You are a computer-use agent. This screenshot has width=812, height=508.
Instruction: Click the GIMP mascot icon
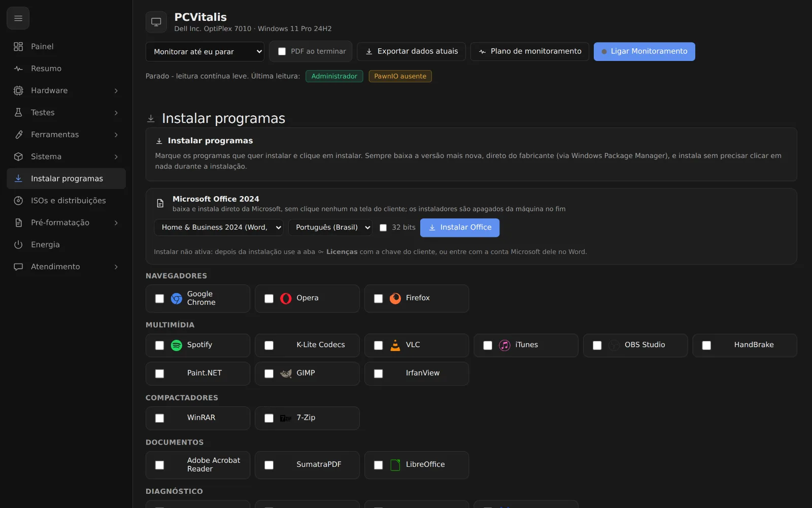(x=286, y=373)
